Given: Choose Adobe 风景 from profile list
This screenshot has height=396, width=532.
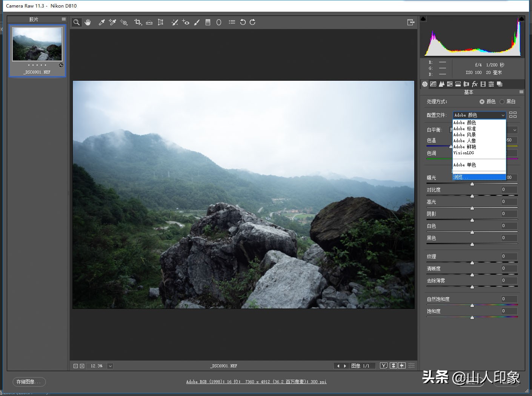Looking at the screenshot, I should pos(465,135).
